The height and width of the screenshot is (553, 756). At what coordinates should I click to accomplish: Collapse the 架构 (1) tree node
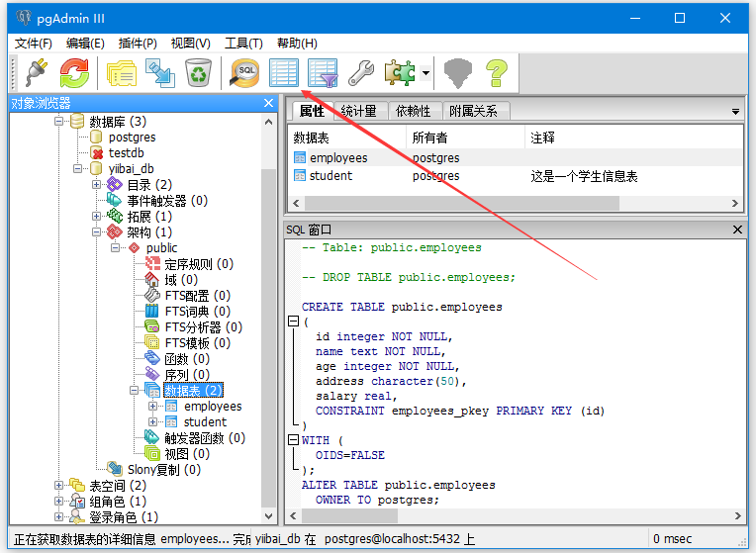(x=97, y=232)
